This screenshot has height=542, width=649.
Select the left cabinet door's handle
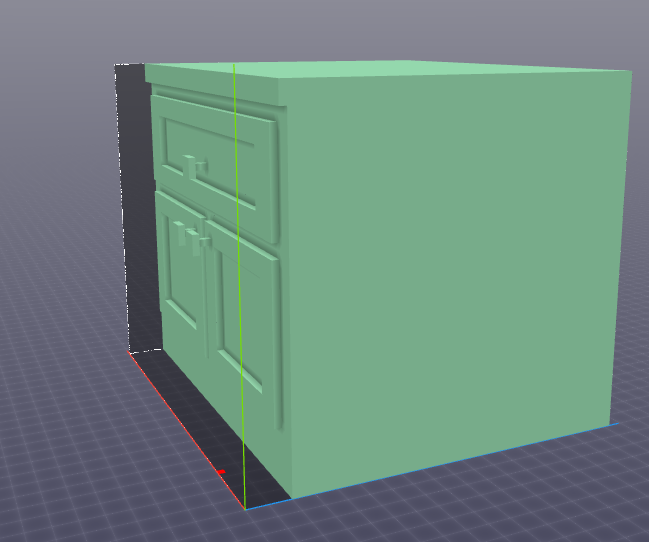click(x=185, y=234)
